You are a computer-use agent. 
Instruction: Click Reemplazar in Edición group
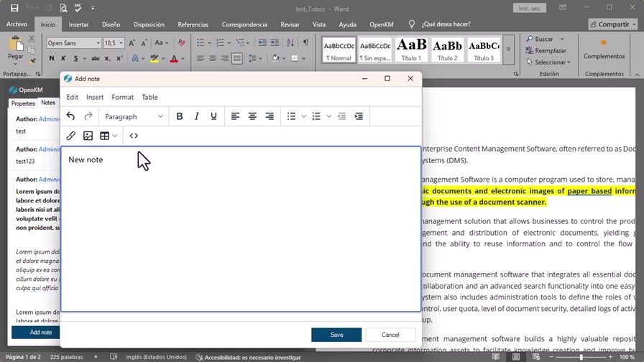[x=546, y=51]
